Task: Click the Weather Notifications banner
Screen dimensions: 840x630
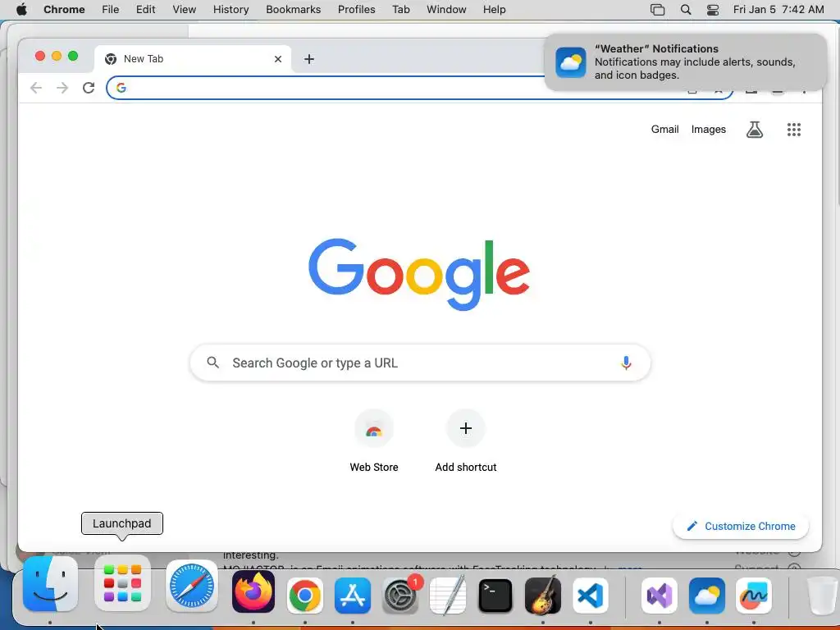Action: point(685,62)
